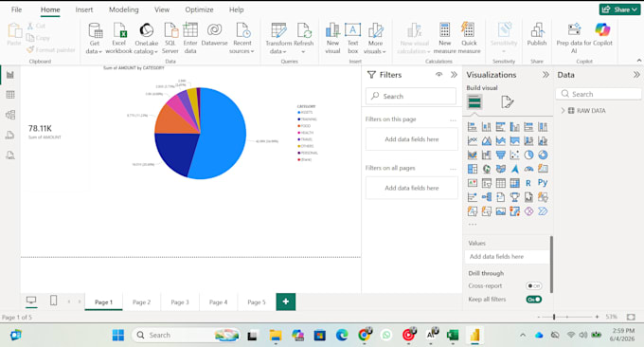This screenshot has height=347, width=644.
Task: Switch to desktop layout
Action: pyautogui.click(x=31, y=301)
